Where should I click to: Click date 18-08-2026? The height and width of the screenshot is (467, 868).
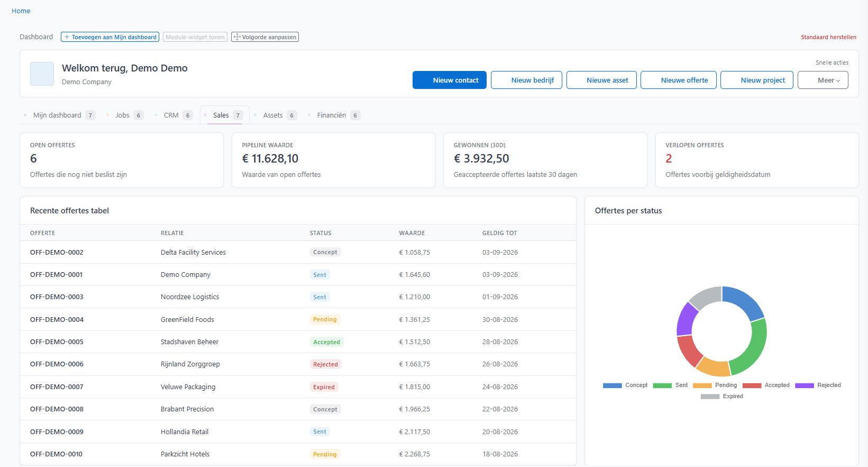(500, 454)
